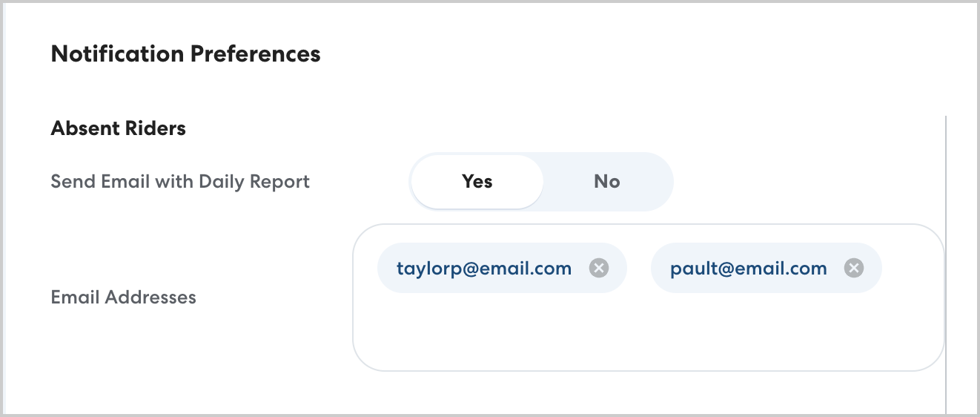Click the Notification Preferences title

tap(185, 54)
